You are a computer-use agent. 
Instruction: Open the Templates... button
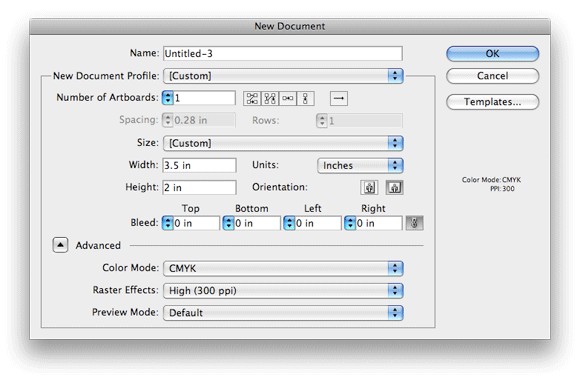[492, 102]
